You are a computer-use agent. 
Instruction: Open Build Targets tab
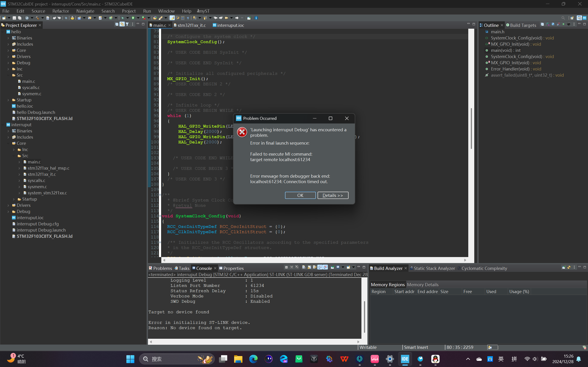[521, 25]
